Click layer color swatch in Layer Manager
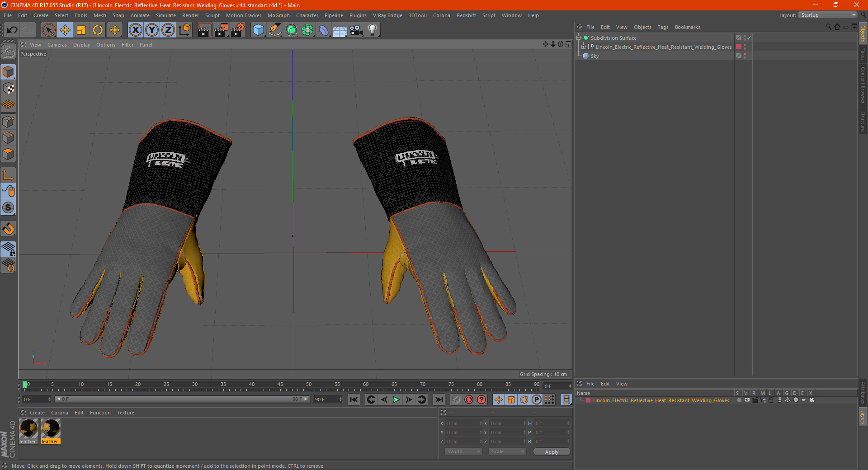The width and height of the screenshot is (868, 470). [588, 400]
